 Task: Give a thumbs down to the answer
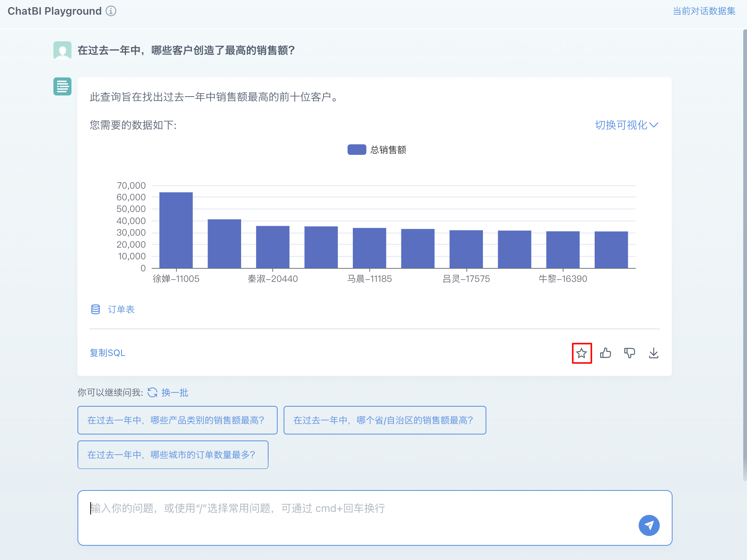coord(630,353)
